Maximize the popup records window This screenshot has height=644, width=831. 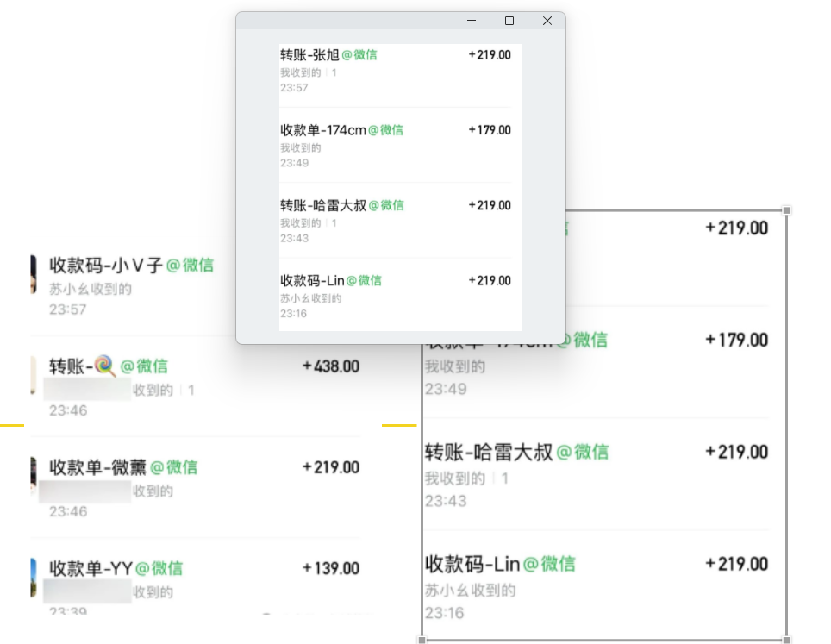(509, 20)
